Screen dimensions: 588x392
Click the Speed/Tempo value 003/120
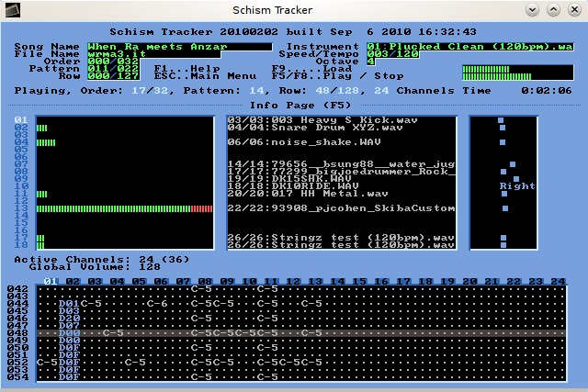tap(392, 54)
